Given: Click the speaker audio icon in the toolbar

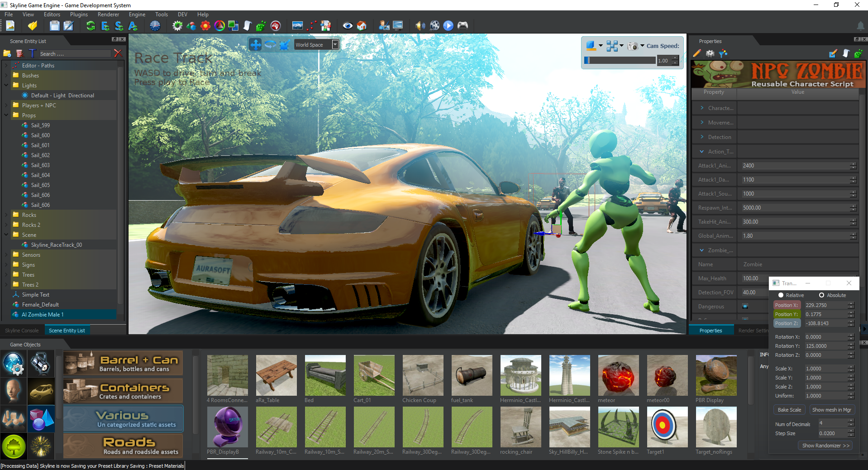Looking at the screenshot, I should point(420,26).
